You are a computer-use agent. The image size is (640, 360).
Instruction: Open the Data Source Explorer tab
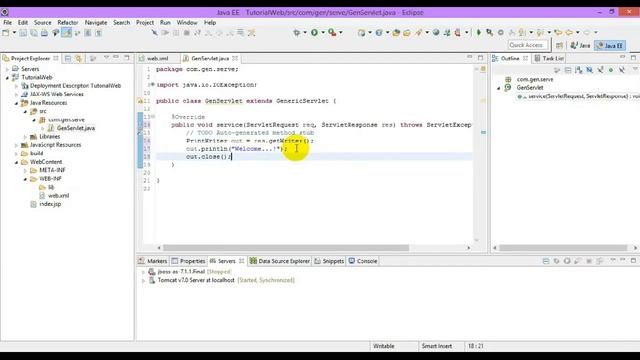[280, 261]
